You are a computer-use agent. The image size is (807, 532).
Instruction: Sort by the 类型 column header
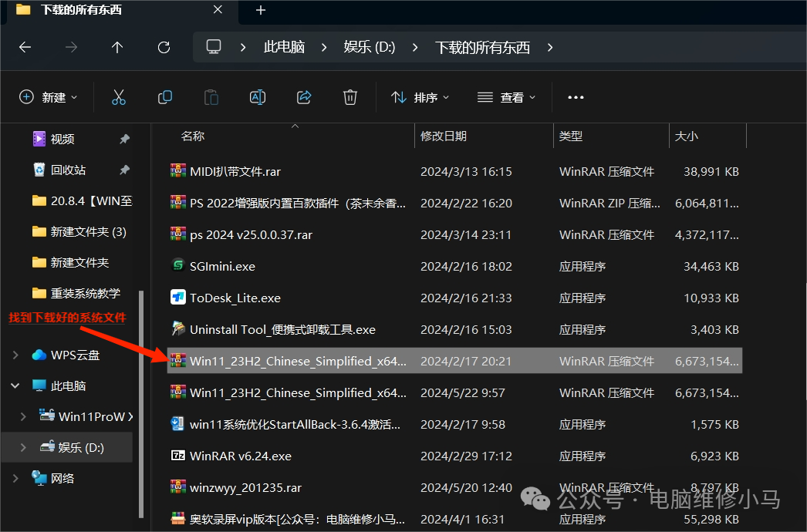coord(571,136)
